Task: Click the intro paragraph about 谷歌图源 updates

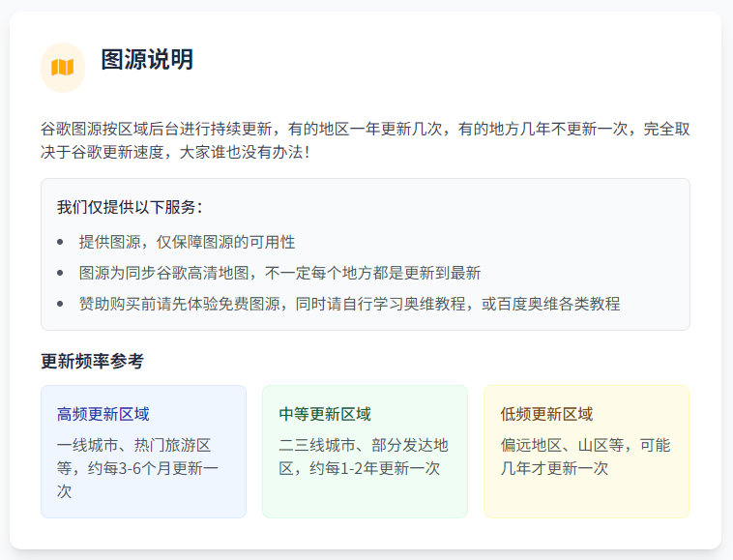Action: coord(365,140)
